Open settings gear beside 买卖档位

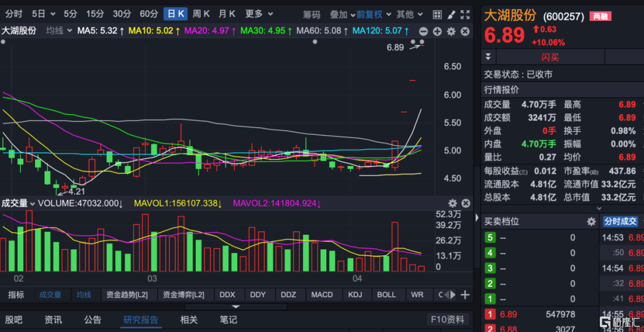pyautogui.click(x=591, y=222)
